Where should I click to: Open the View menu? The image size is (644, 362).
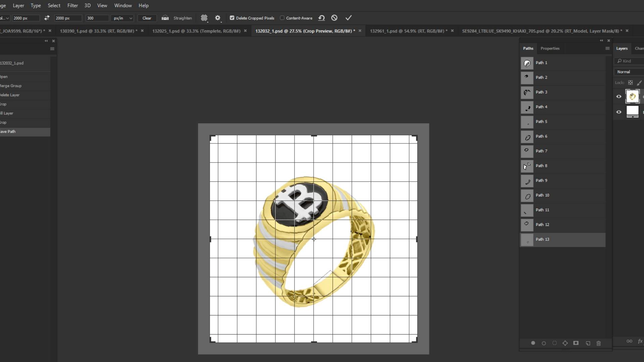[102, 5]
